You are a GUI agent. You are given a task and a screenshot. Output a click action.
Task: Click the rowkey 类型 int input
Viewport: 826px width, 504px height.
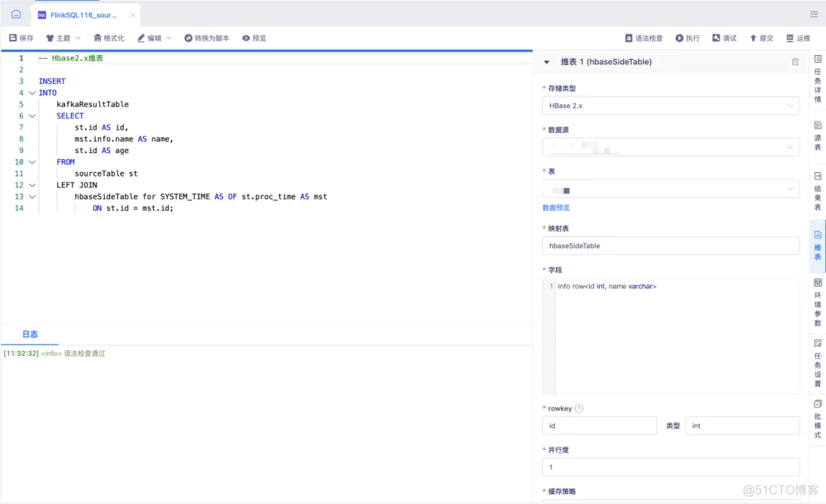point(742,425)
